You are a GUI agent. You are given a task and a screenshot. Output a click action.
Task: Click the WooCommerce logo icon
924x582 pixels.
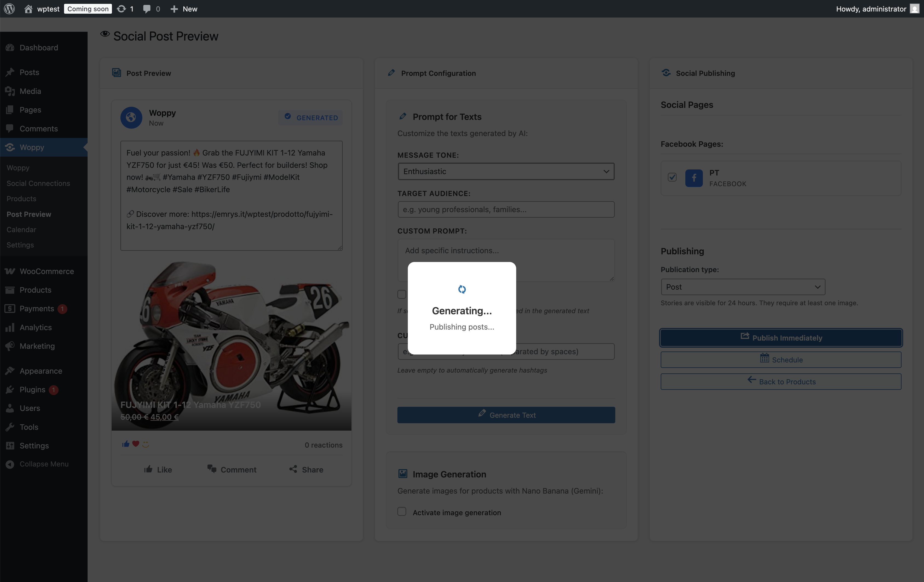point(10,271)
